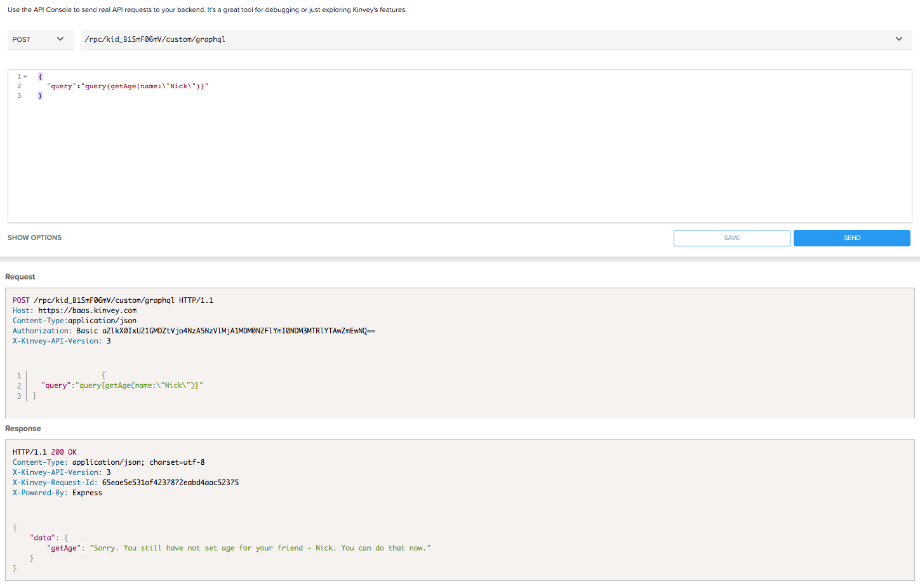Place cursor in the "query" line of body editor
920x588 pixels.
coord(127,86)
